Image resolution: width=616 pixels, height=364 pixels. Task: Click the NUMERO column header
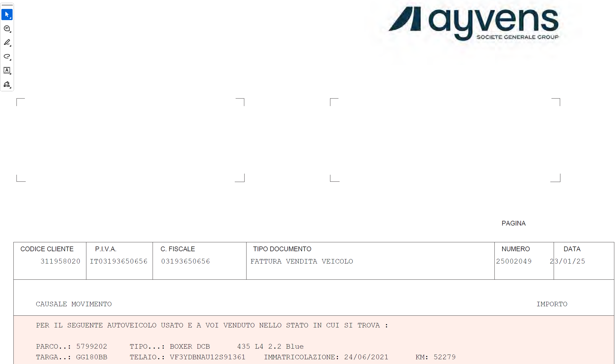pos(516,249)
